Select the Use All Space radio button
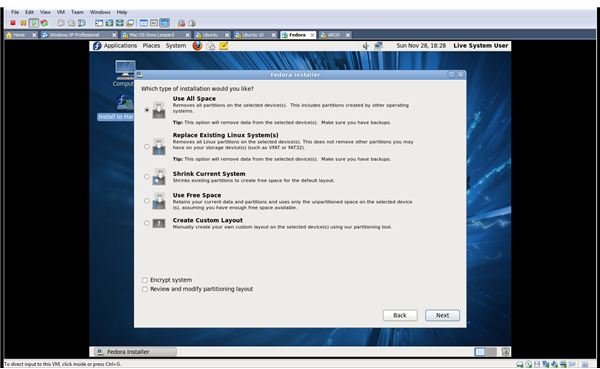This screenshot has width=600, height=369. [x=147, y=110]
